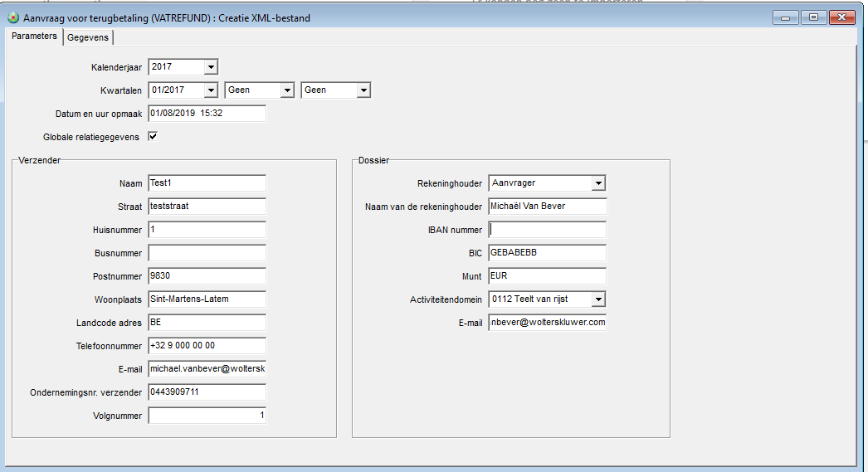Open the Activiteitendomein dropdown

point(598,299)
